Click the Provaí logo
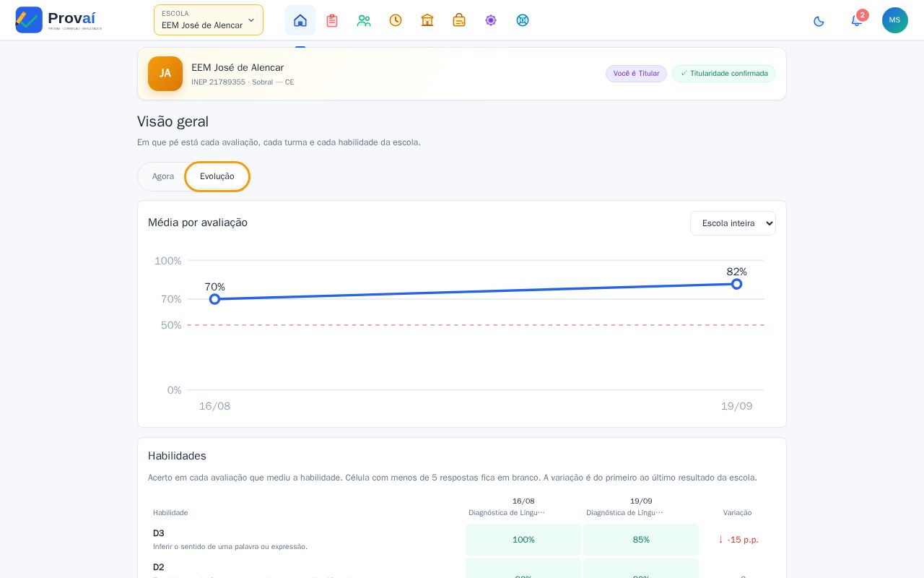This screenshot has width=924, height=578. pyautogui.click(x=58, y=20)
